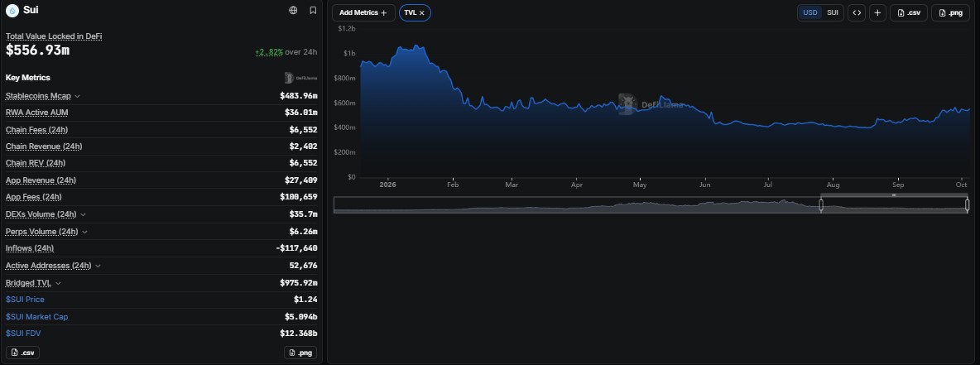The image size is (980, 365).
Task: Expand Perps Volume (24h) breakdown
Action: click(x=84, y=232)
